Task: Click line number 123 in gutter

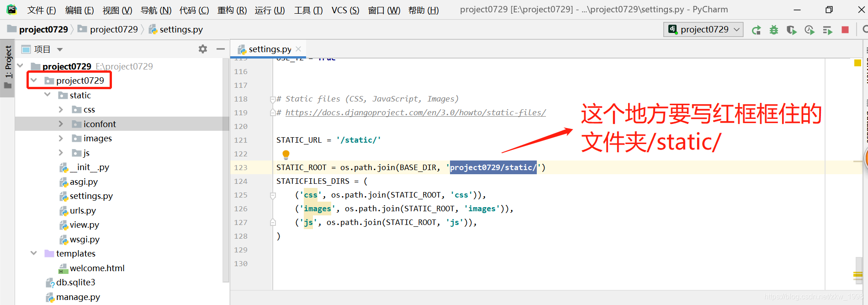Action: (x=241, y=167)
